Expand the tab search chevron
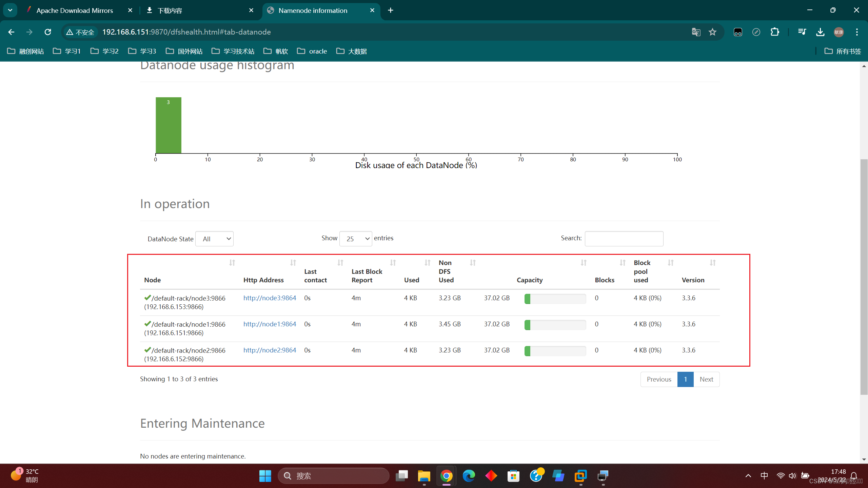Screen dimensions: 868x488 pos(10,10)
